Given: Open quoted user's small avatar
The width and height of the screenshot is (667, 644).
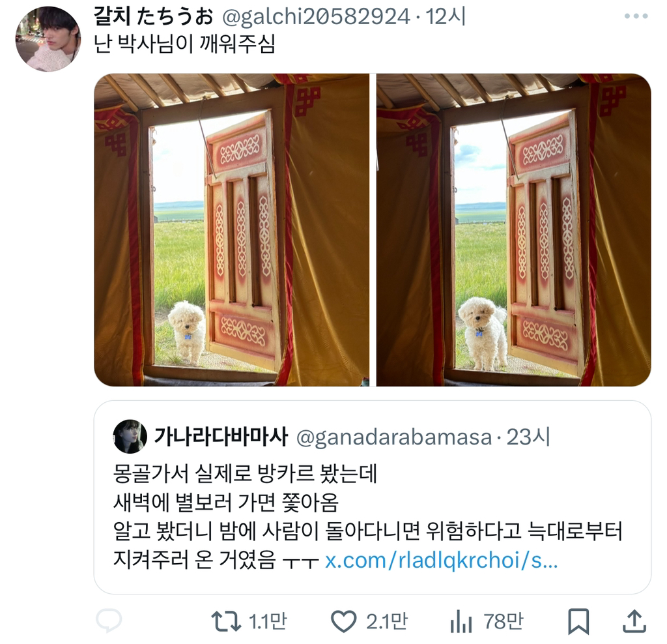Looking at the screenshot, I should click(130, 436).
